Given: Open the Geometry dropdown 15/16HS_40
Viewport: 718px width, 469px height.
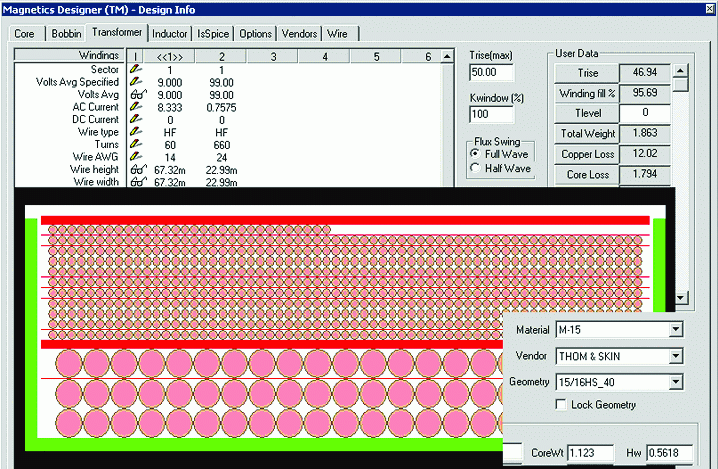Looking at the screenshot, I should (x=676, y=381).
